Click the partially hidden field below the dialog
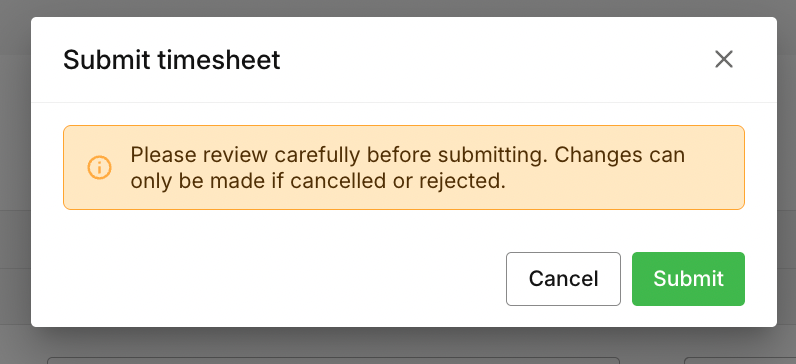Image resolution: width=796 pixels, height=364 pixels. [x=334, y=360]
